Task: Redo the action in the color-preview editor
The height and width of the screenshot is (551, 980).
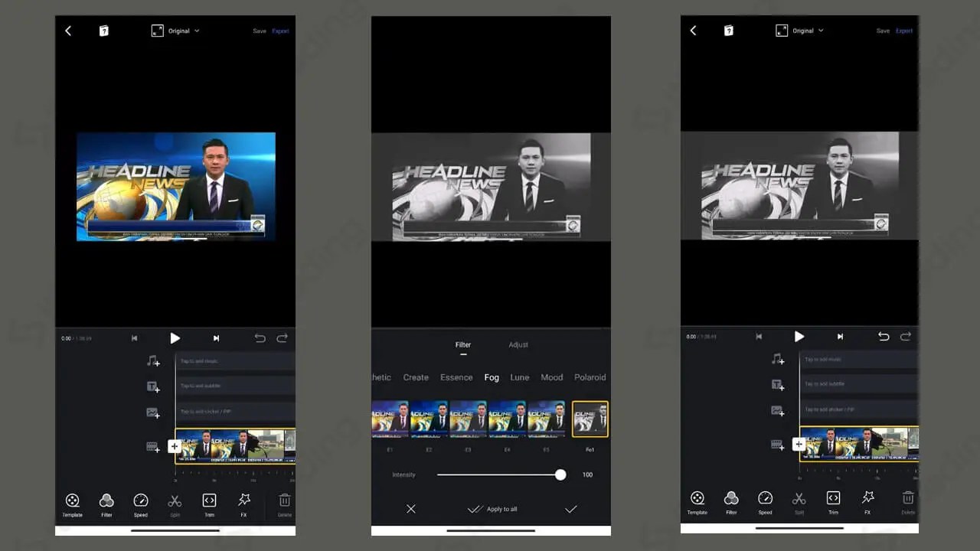Action: coord(282,338)
